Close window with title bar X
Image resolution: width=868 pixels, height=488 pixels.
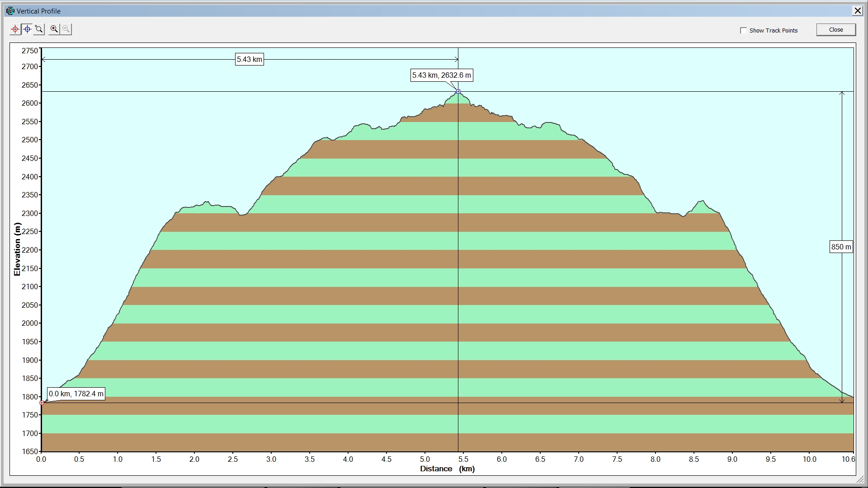857,11
